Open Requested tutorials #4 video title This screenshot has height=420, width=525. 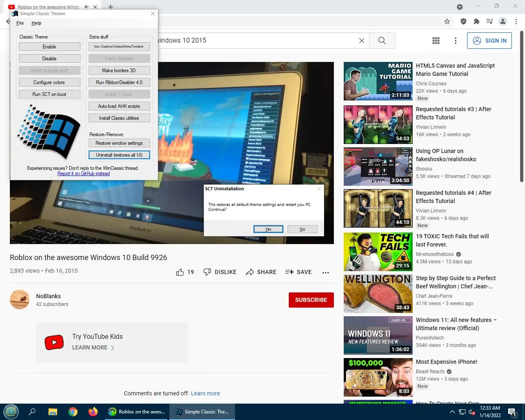tap(454, 197)
